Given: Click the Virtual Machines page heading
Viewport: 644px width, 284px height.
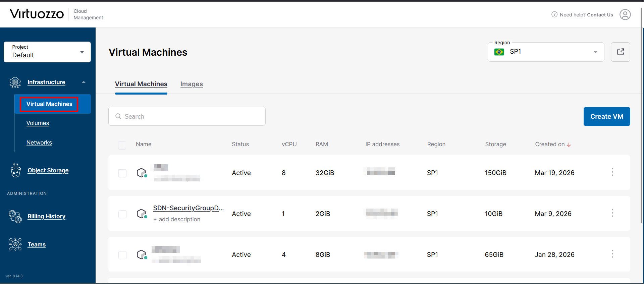Looking at the screenshot, I should pos(148,52).
